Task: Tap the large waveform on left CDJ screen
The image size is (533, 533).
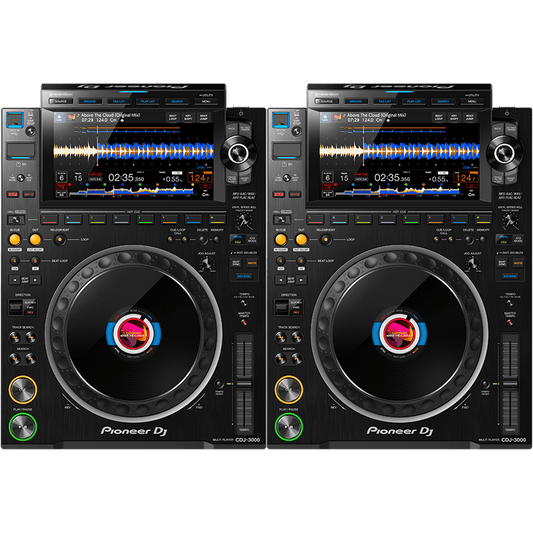Action: (134, 151)
